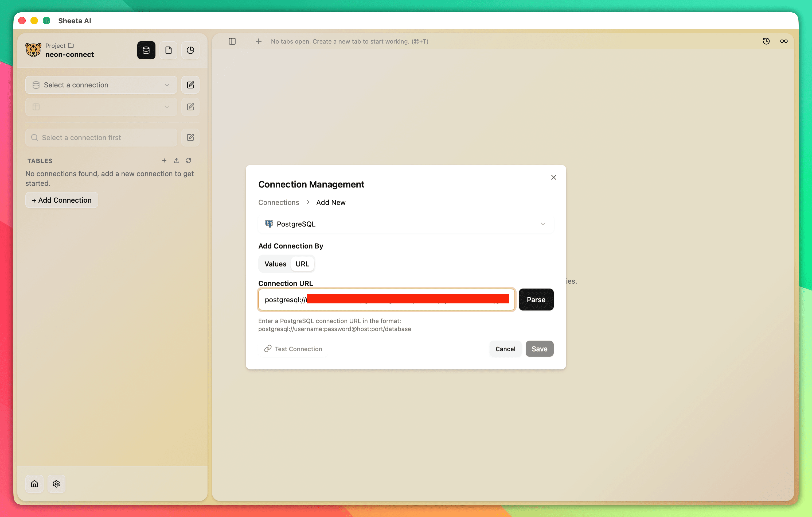Click the edit icon beside the connection selector
Viewport: 812px width, 517px height.
click(190, 85)
